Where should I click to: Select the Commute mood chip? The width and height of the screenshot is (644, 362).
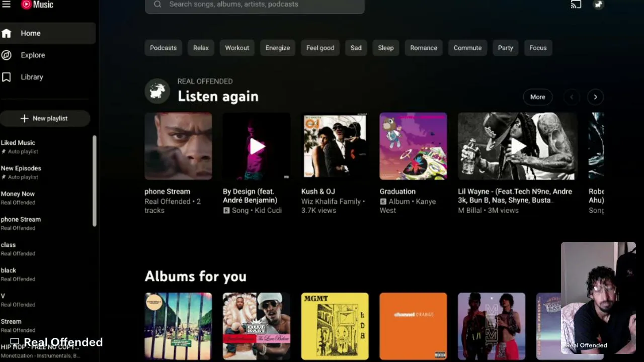click(467, 48)
